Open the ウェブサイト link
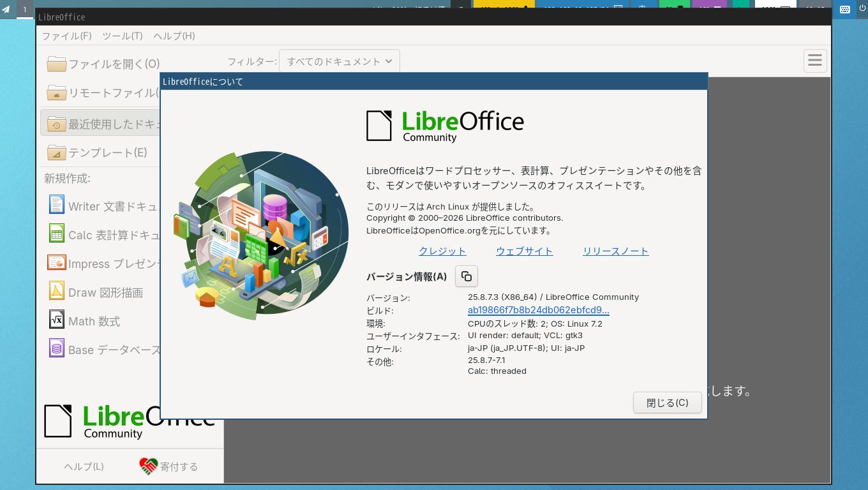The image size is (868, 490). click(525, 251)
